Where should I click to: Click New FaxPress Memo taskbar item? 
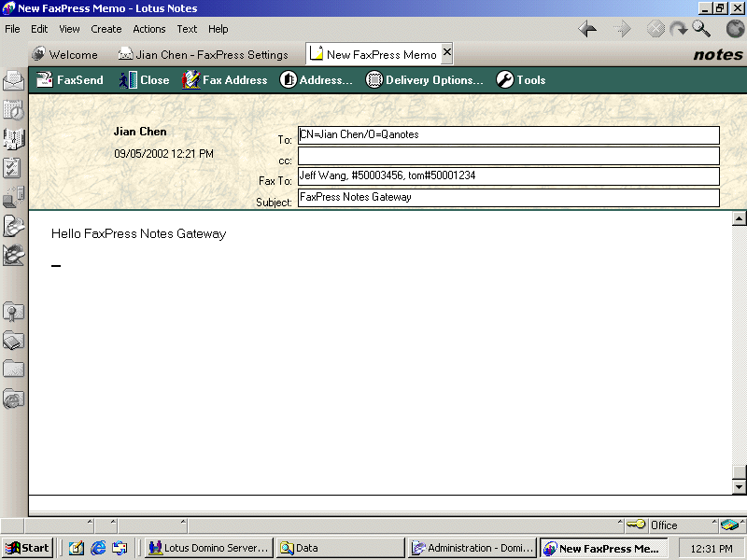(603, 548)
